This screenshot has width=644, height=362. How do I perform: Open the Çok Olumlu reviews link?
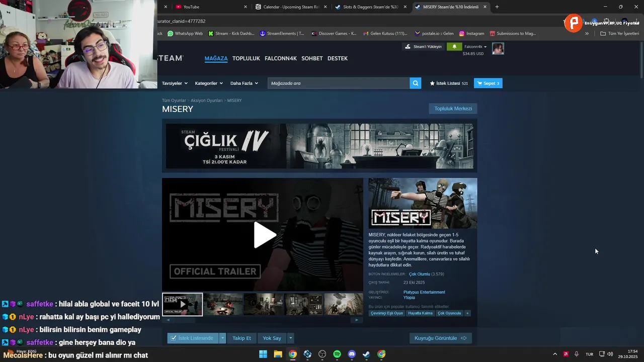coord(420,274)
